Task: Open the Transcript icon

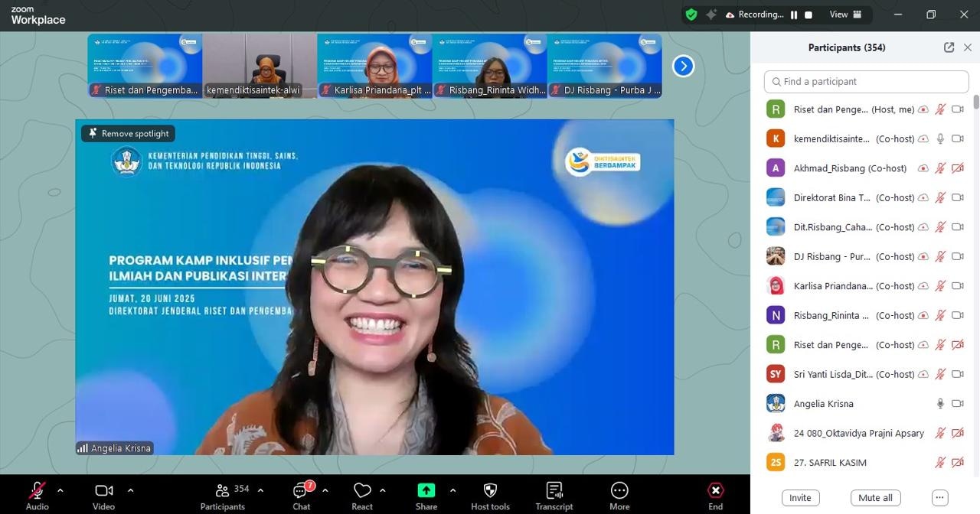Action: (554, 491)
